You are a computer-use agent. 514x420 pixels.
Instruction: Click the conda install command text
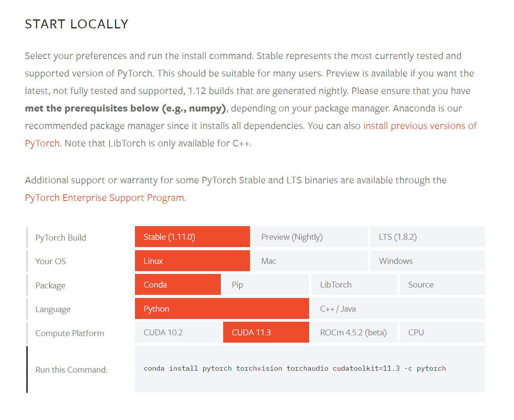point(294,368)
